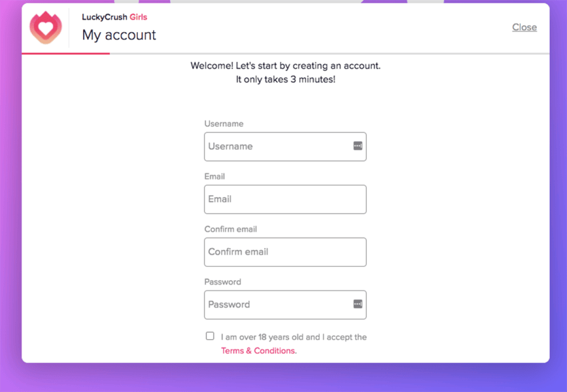
Task: Click the 'It only takes 3 minutes!' text
Action: (x=285, y=79)
